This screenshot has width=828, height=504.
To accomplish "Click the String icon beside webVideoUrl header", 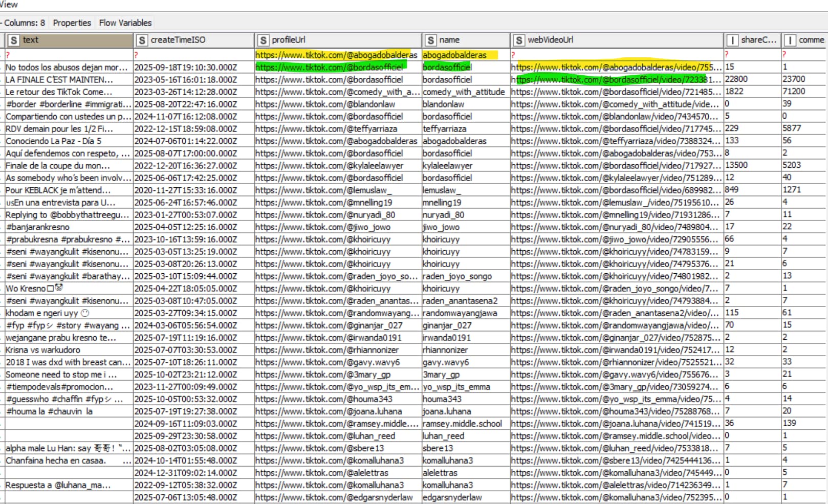I will [x=519, y=40].
